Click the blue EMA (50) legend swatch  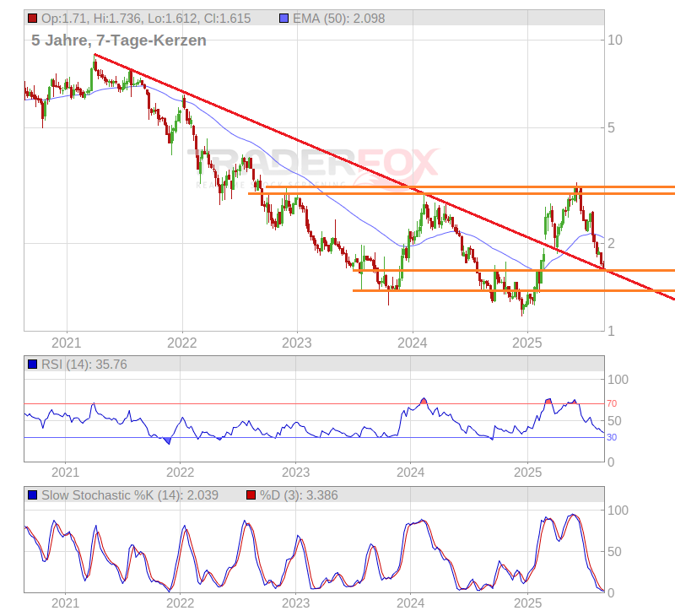coord(283,18)
